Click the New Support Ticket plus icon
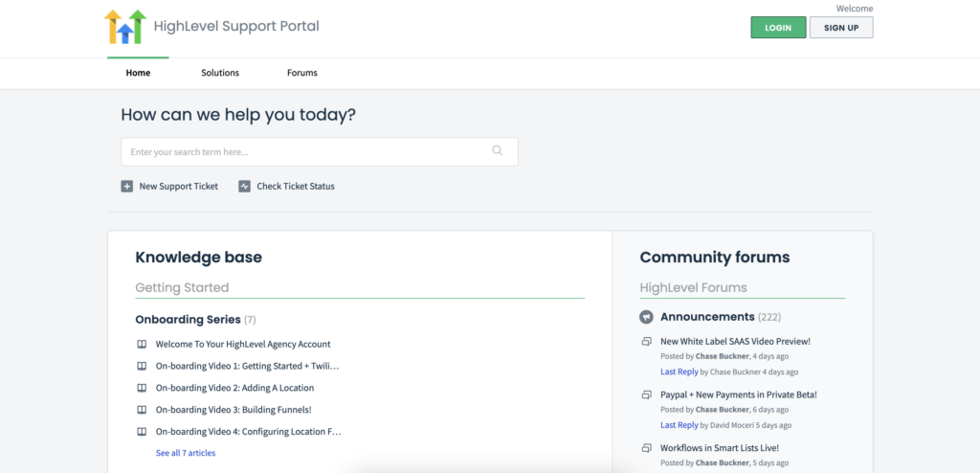The image size is (980, 473). [127, 186]
